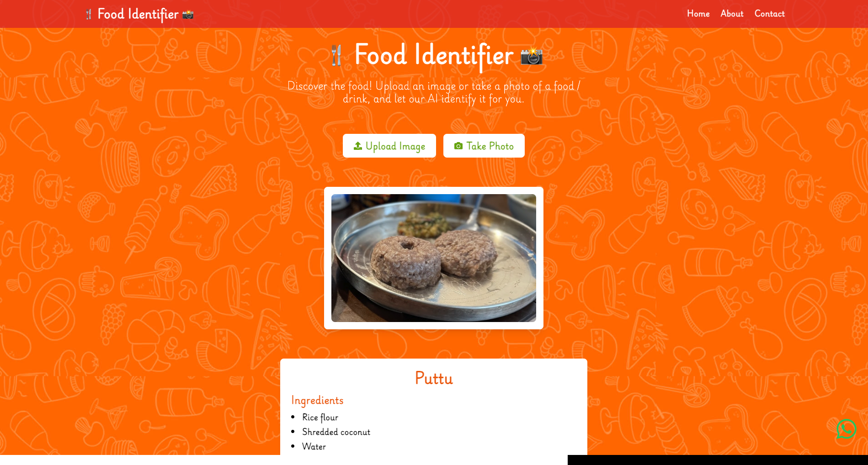Select the Water ingredient item
Viewport: 868px width, 465px height.
[x=314, y=447]
